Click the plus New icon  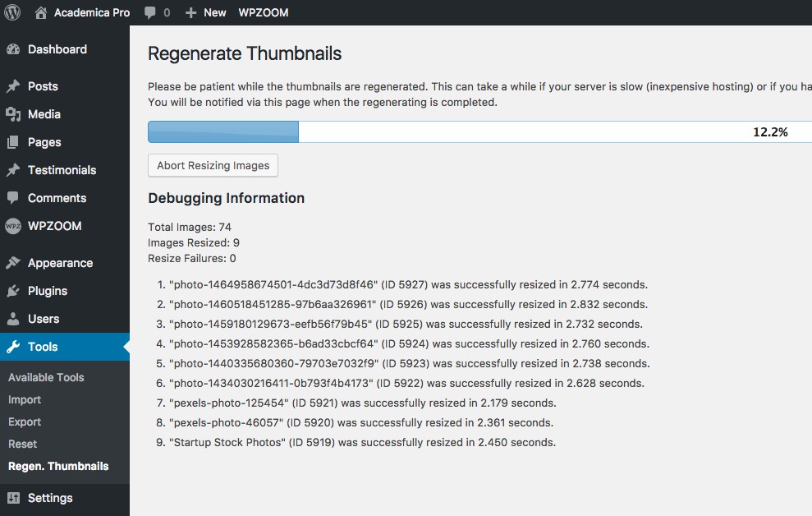click(190, 13)
